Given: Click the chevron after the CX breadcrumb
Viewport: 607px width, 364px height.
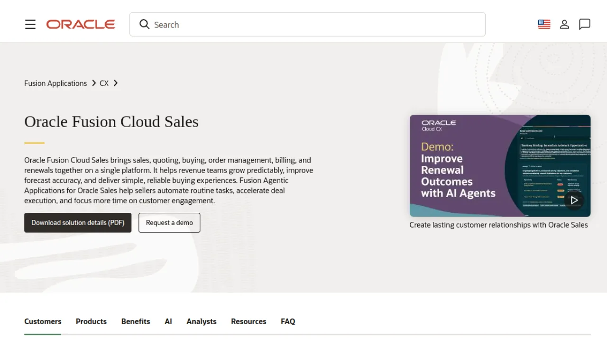Looking at the screenshot, I should (x=116, y=83).
